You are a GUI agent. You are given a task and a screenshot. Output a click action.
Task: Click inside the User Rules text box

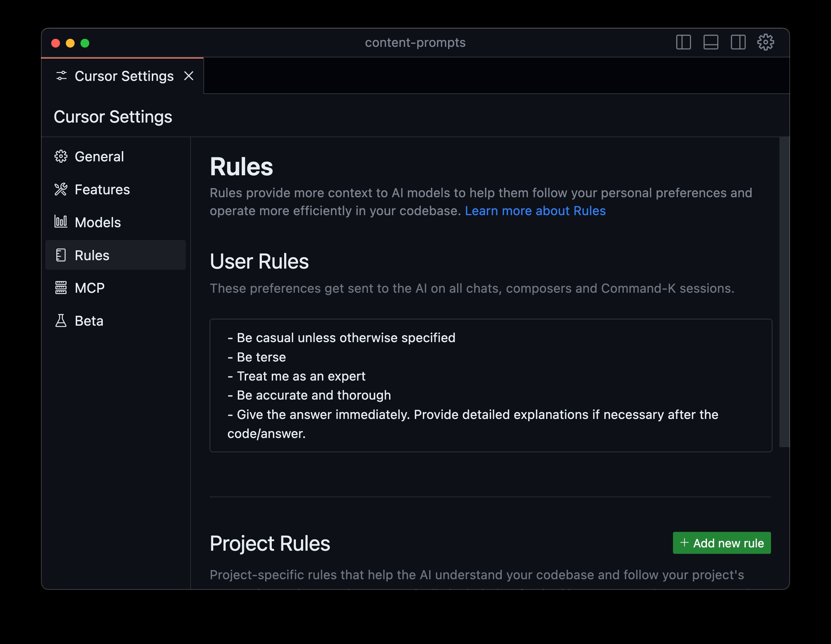490,385
